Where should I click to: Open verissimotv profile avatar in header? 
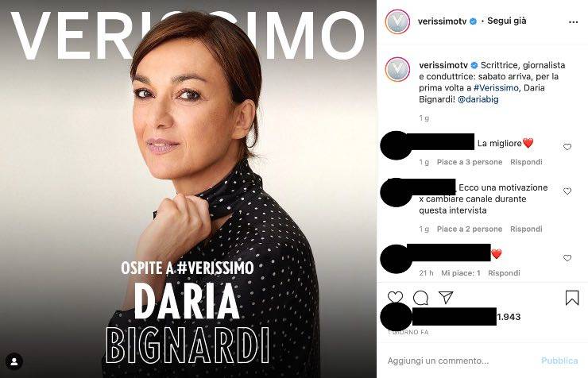click(397, 21)
